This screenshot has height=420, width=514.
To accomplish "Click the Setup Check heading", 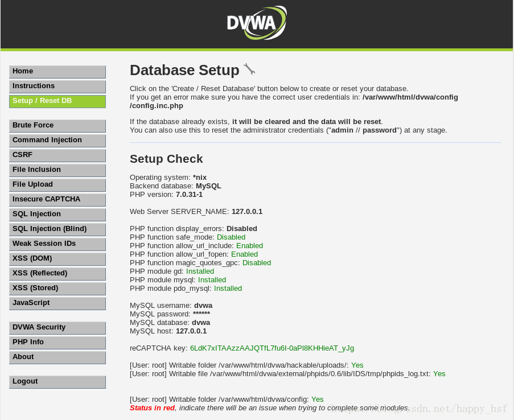I will coord(166,159).
